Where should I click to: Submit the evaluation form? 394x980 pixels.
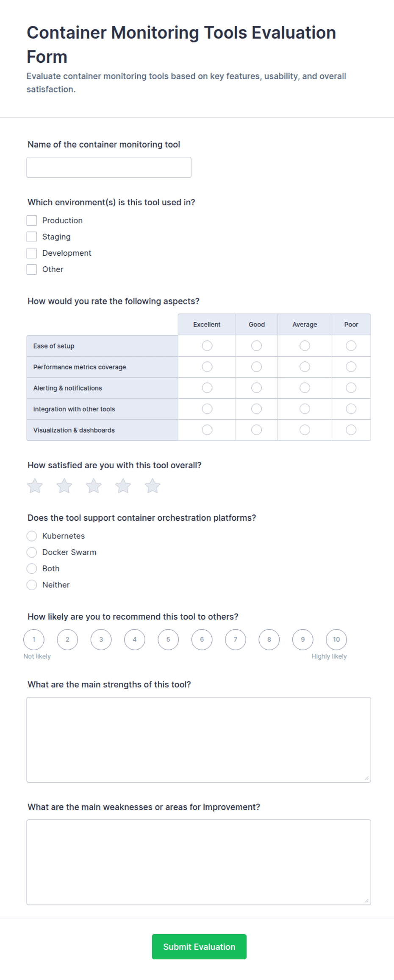pyautogui.click(x=199, y=946)
